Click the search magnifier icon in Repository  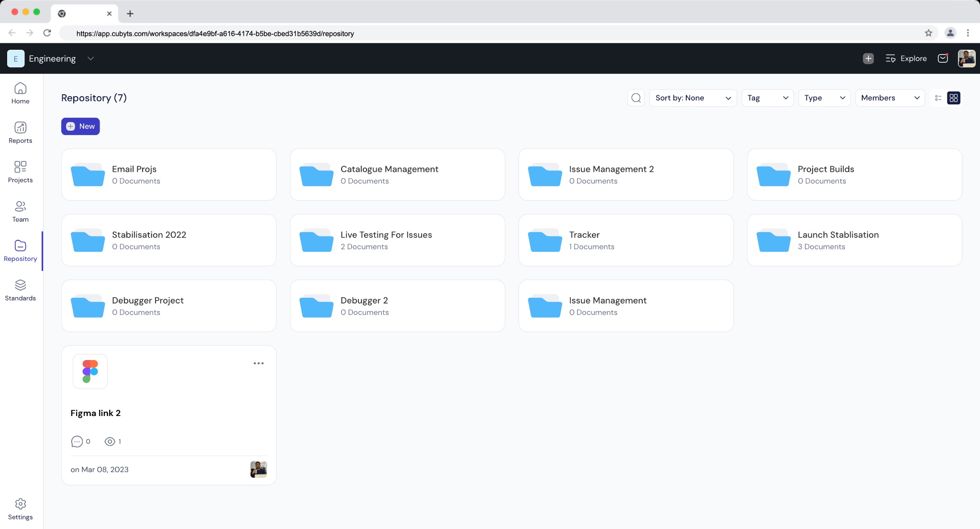[636, 98]
